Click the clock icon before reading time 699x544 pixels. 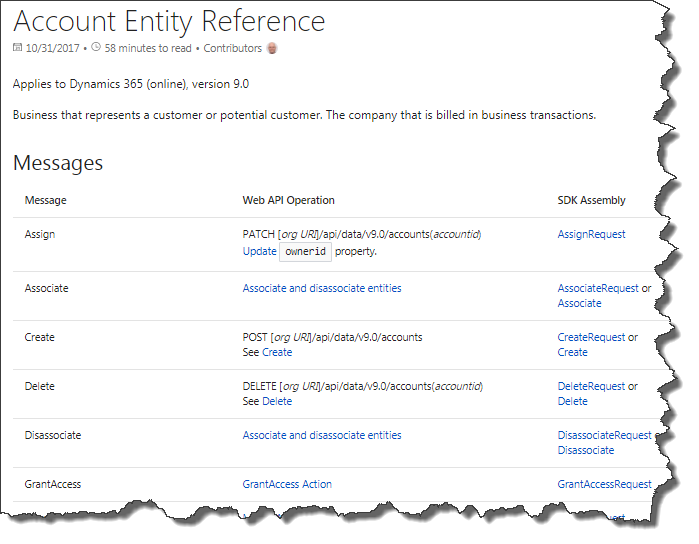coord(95,48)
